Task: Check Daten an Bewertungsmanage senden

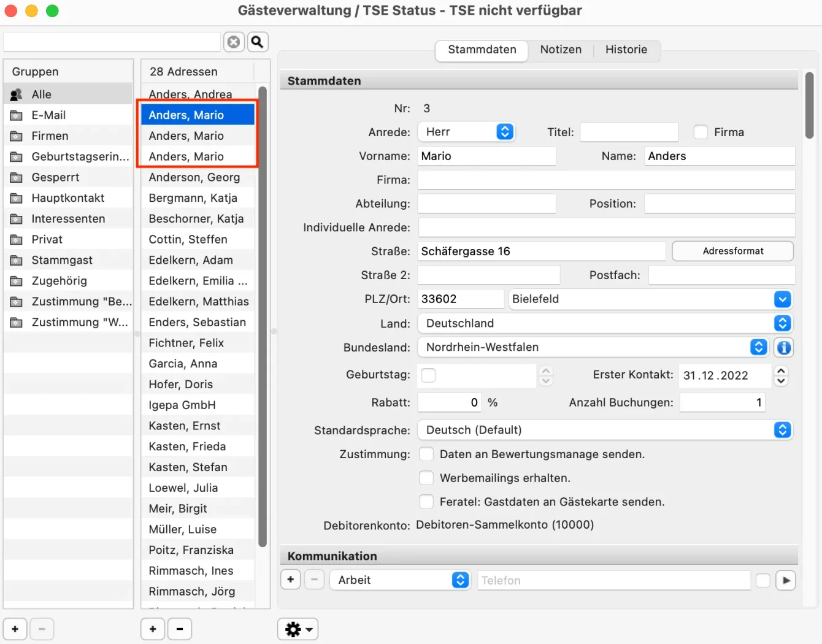Action: tap(426, 454)
